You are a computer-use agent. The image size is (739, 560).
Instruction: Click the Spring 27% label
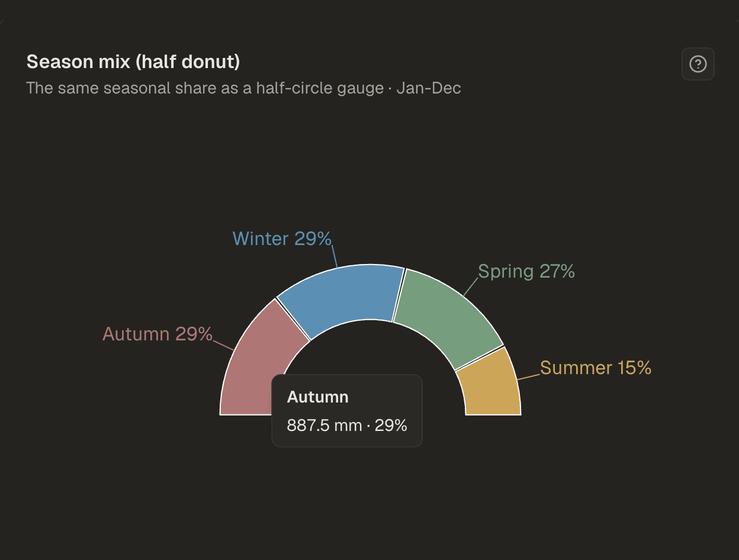point(526,271)
